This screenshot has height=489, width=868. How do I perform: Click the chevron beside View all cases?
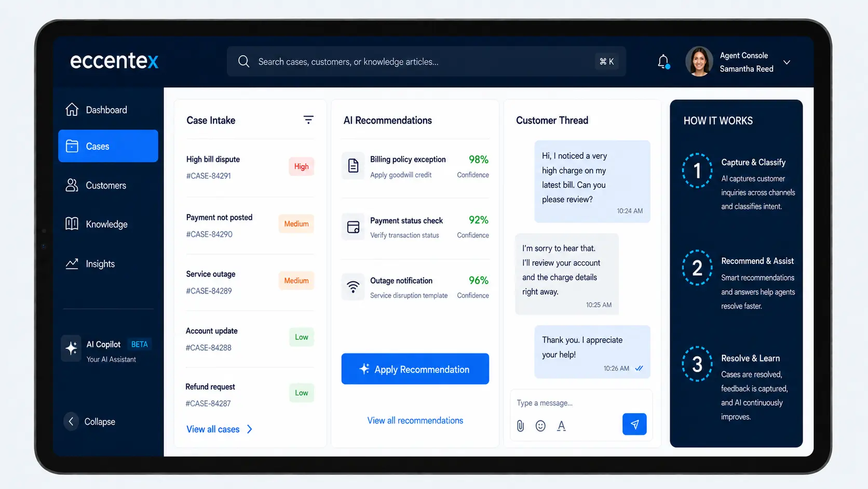point(250,429)
